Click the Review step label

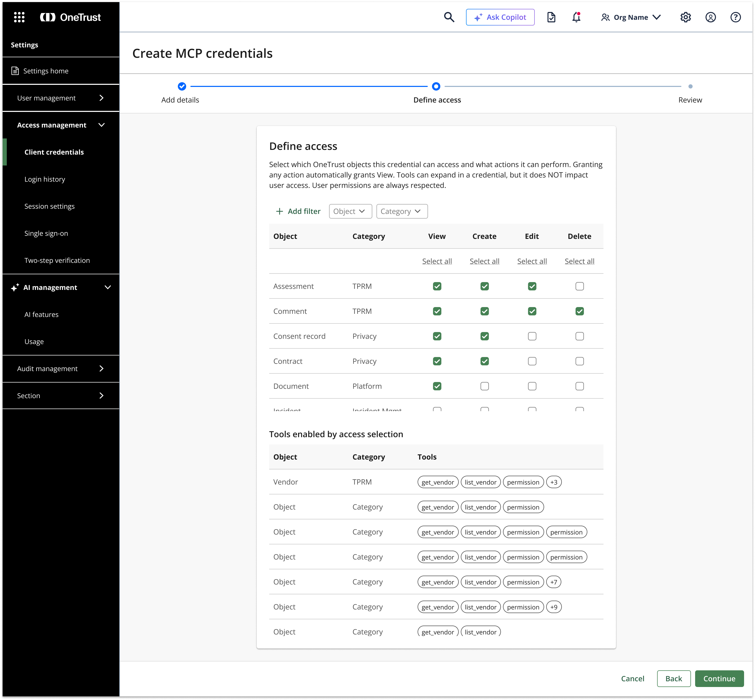pos(690,100)
